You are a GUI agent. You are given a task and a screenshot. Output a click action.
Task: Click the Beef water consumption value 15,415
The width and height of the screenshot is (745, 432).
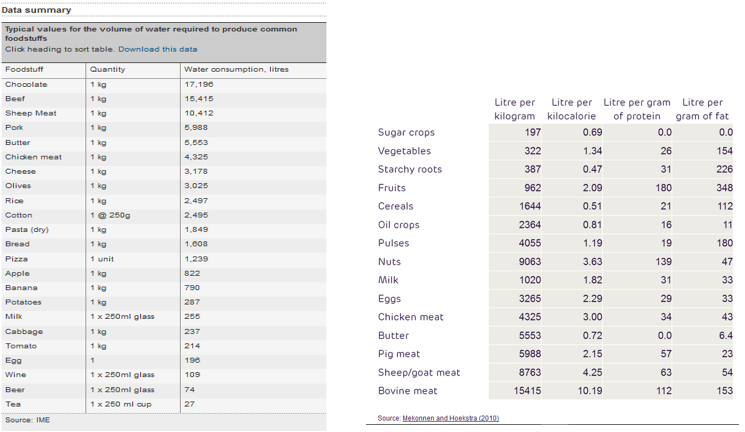(199, 99)
